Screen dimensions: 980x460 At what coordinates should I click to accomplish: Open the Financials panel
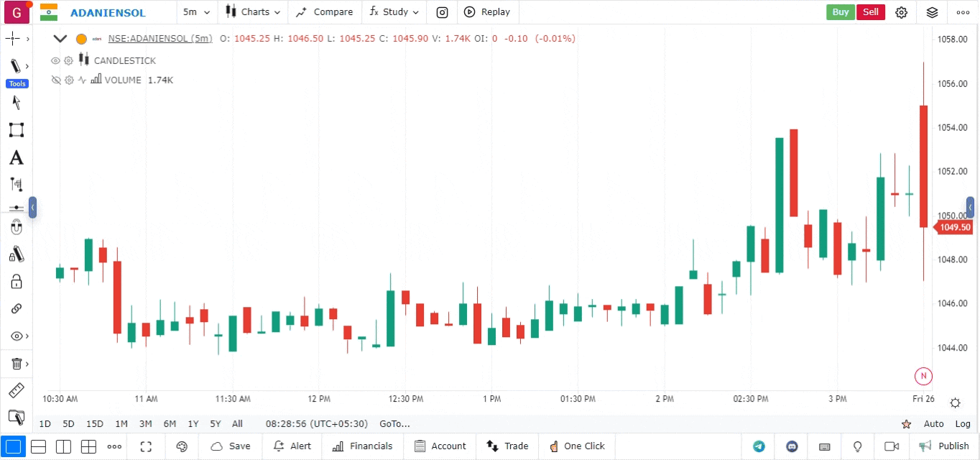click(363, 446)
